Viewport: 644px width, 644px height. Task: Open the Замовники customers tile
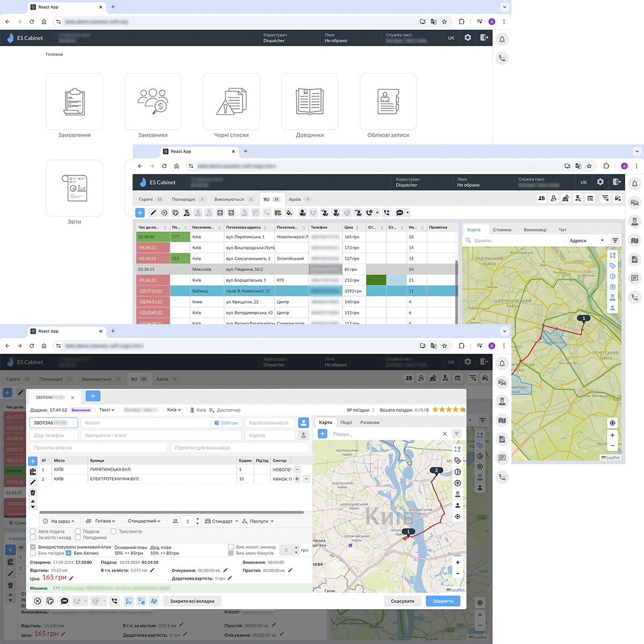tap(153, 101)
